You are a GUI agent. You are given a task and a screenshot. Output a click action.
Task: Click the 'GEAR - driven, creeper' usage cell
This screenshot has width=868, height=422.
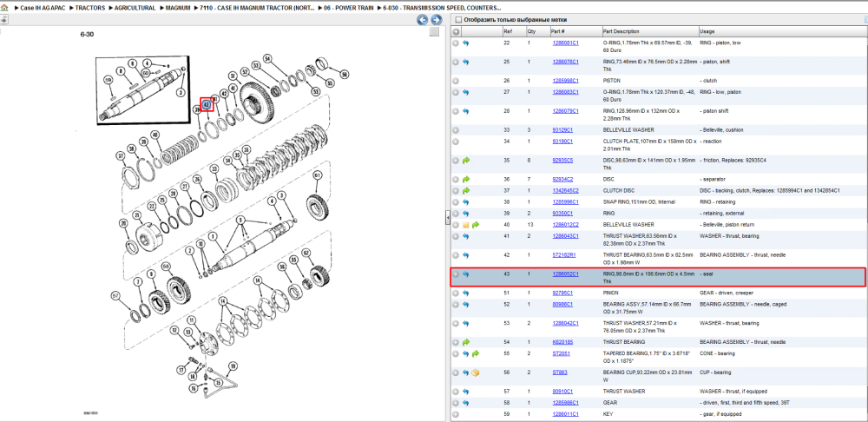coord(726,293)
